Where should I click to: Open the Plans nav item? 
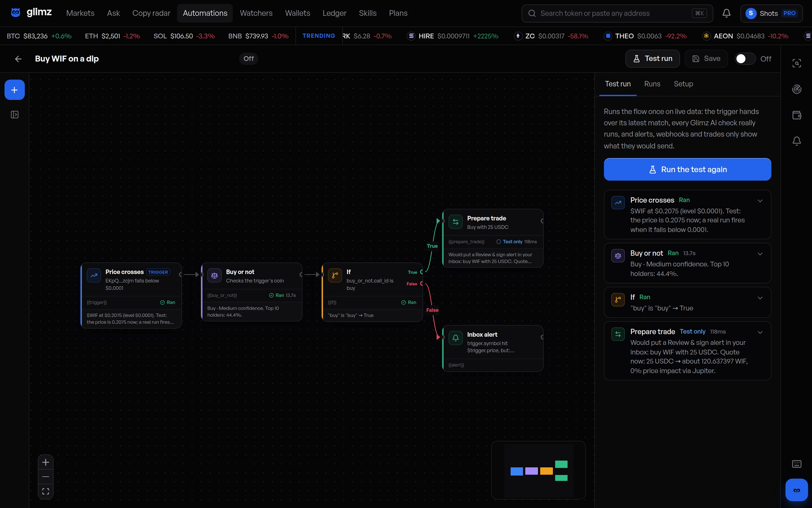pyautogui.click(x=398, y=13)
